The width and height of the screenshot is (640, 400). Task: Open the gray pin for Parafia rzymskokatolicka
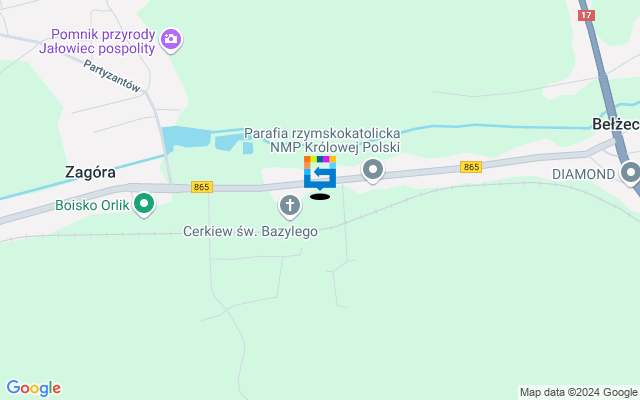click(x=373, y=171)
